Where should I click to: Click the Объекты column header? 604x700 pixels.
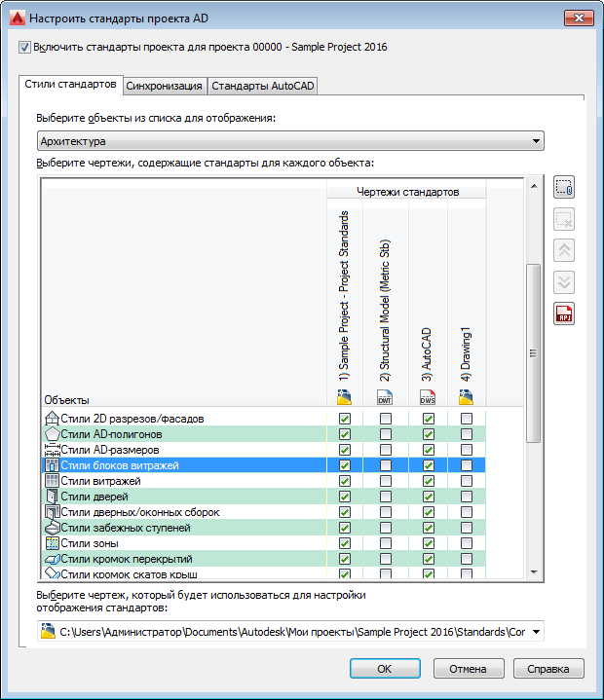(66, 400)
